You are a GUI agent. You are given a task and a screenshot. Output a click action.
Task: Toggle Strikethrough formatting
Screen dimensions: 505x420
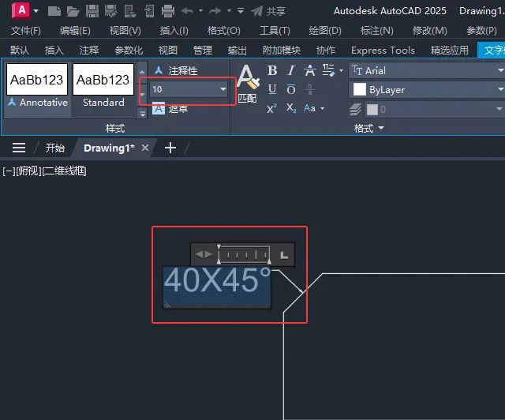pyautogui.click(x=310, y=70)
